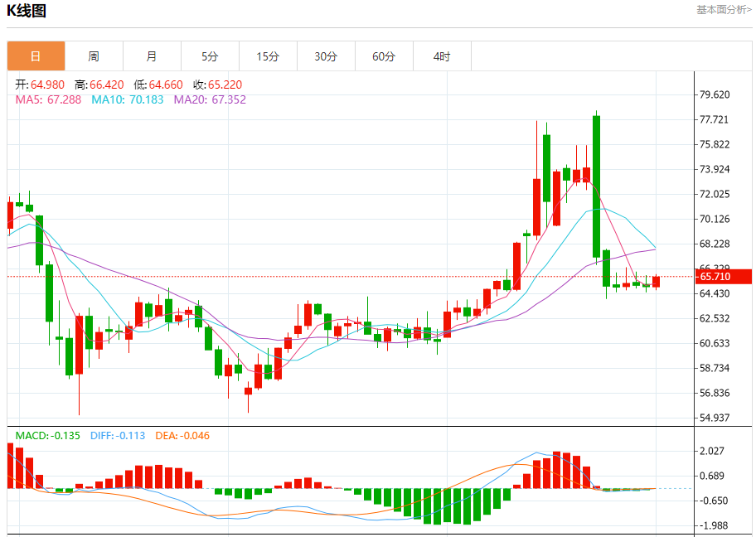Switch to the 月 monthly tab

coord(152,56)
